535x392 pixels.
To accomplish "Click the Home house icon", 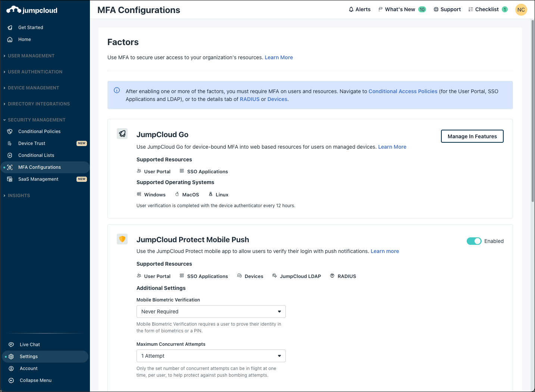I will (x=10, y=39).
